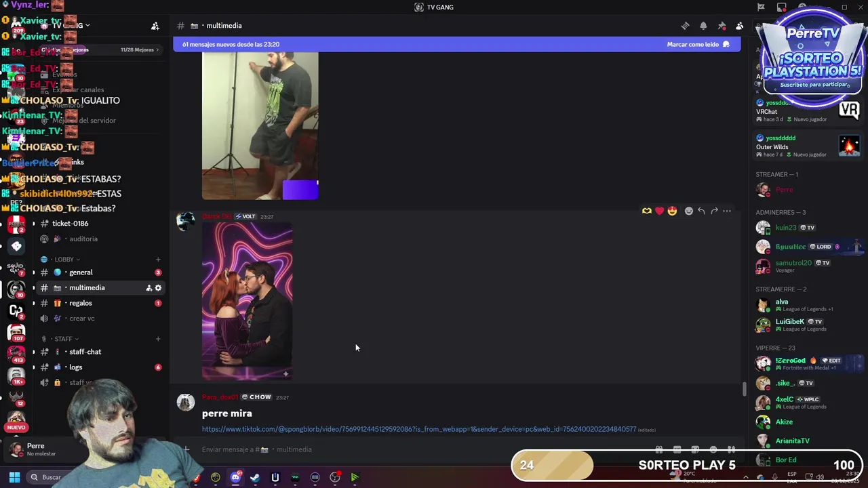Open the server invite icon near header
The image size is (868, 488).
(x=155, y=26)
